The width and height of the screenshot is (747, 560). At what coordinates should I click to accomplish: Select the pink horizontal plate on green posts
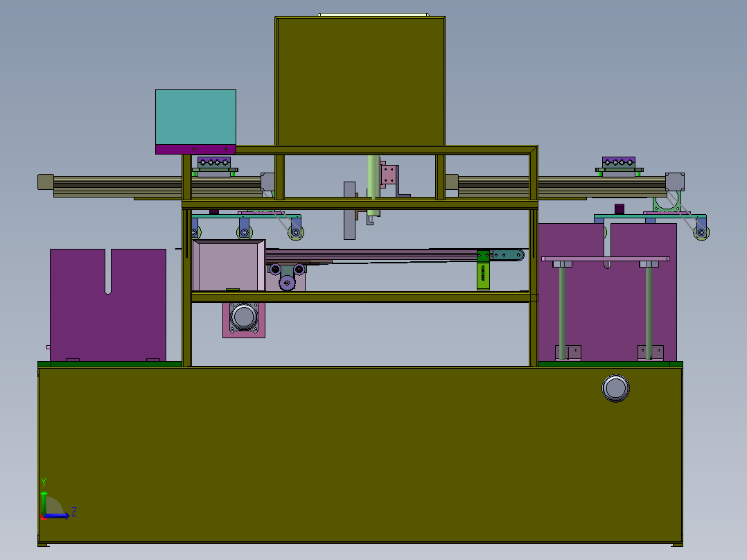click(606, 259)
